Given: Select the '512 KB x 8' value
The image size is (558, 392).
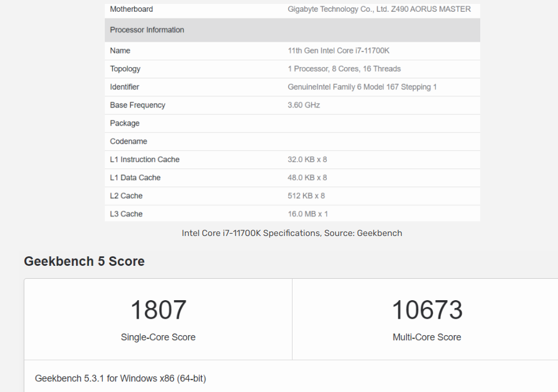Looking at the screenshot, I should (306, 195).
